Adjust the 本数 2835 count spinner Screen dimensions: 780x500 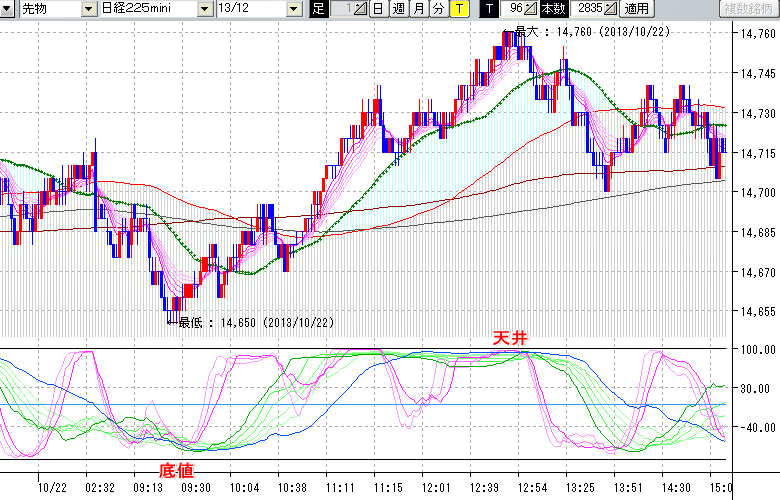(612, 9)
